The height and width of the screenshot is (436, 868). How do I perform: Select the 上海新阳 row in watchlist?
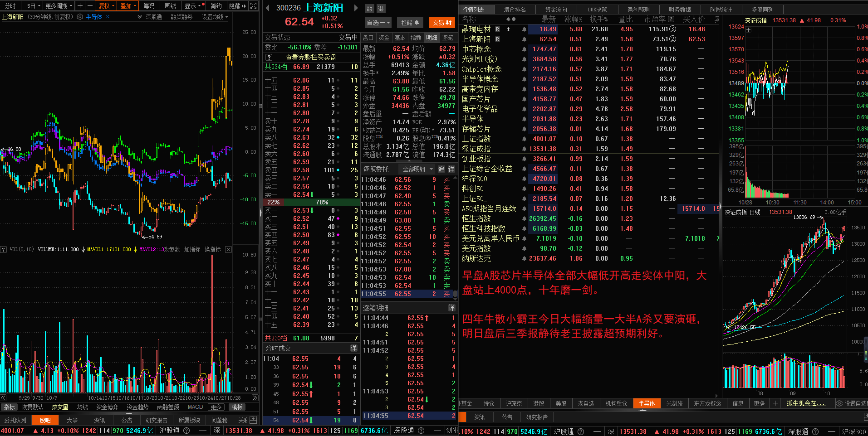(589, 39)
